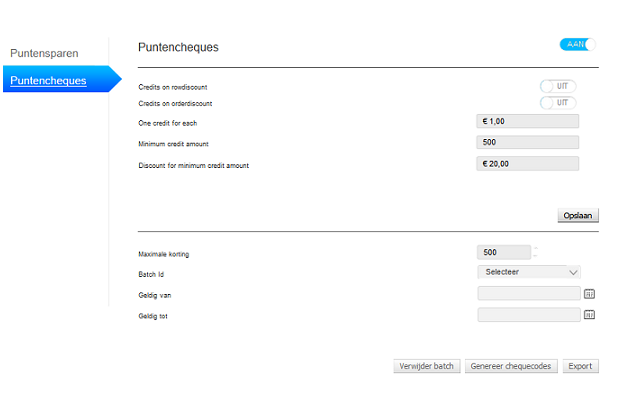Enable Credits on rowdiscount toggle
This screenshot has width=622, height=415.
pyautogui.click(x=558, y=86)
